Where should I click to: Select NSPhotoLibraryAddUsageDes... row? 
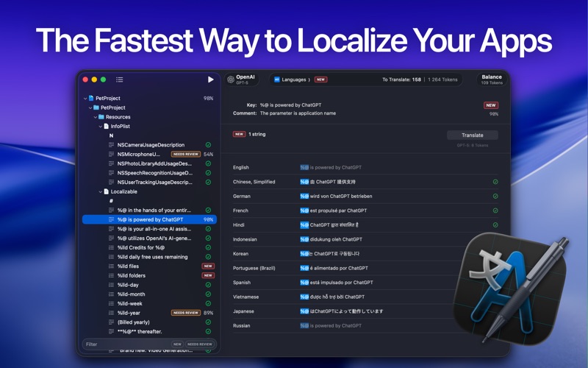pos(149,163)
